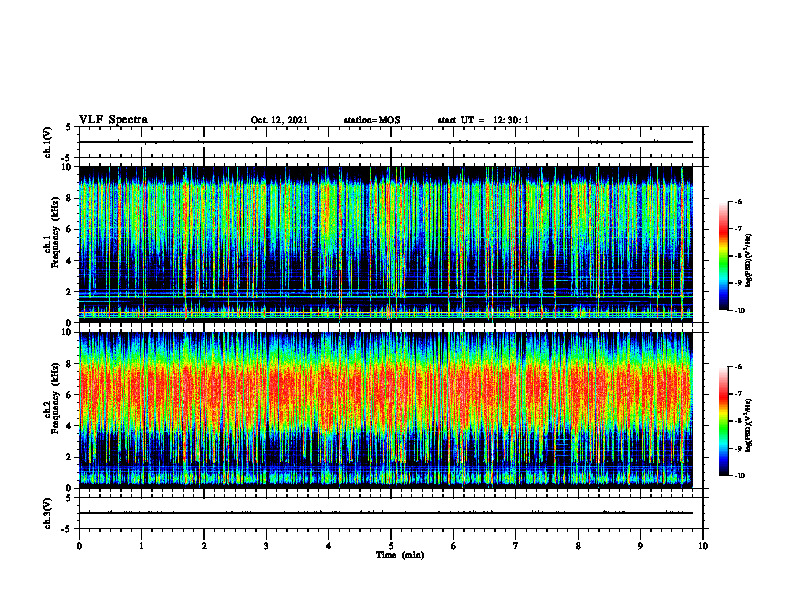
Task: Click the "Time (min)" axis label
Action: point(400,555)
